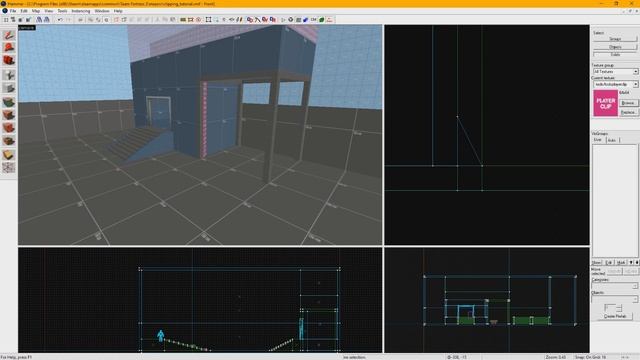Select the Clipping tool
This screenshot has width=640, height=360.
pos(9,155)
